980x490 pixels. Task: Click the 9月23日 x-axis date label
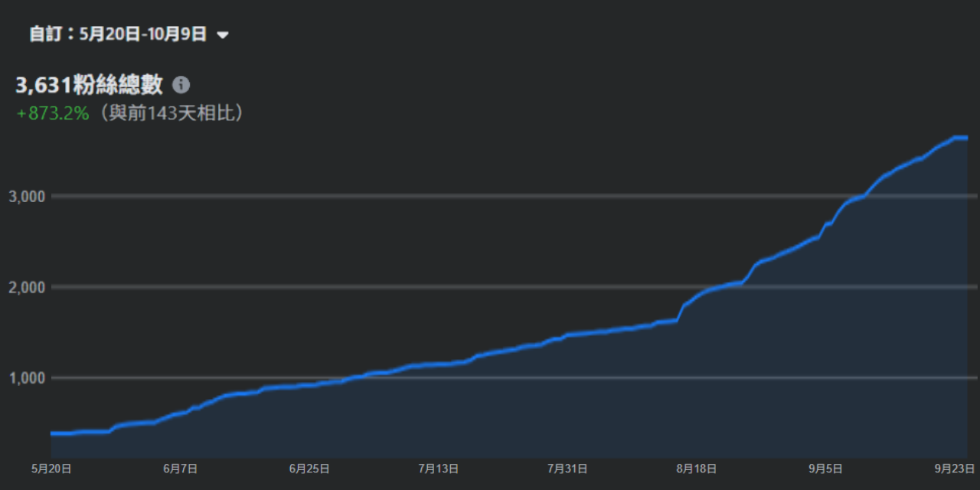tap(953, 469)
